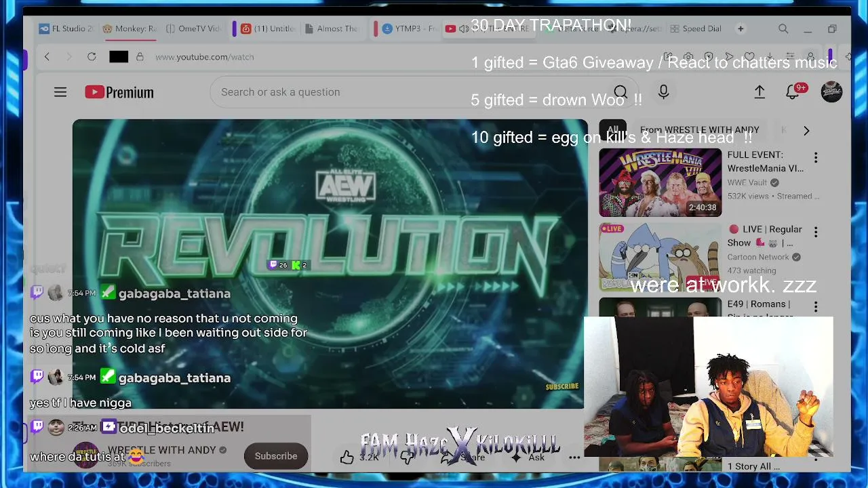
Task: Open the video actions three-dot menu
Action: 574,457
